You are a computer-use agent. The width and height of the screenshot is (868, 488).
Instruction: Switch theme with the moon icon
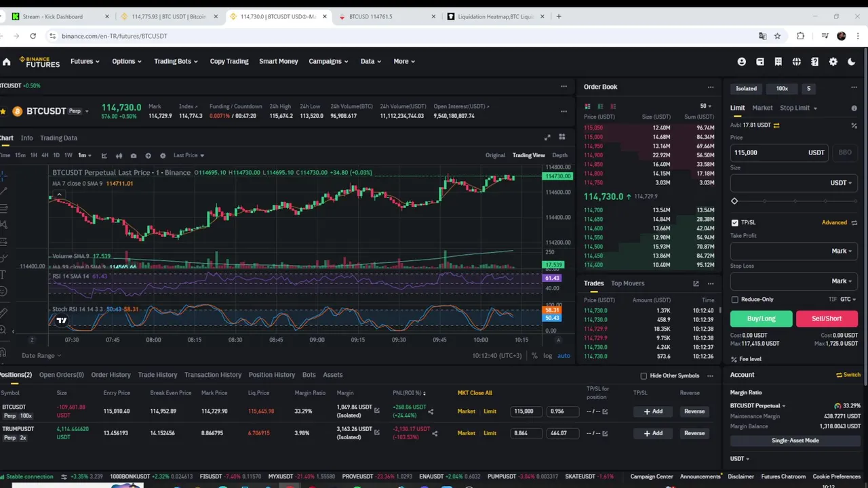pos(851,62)
